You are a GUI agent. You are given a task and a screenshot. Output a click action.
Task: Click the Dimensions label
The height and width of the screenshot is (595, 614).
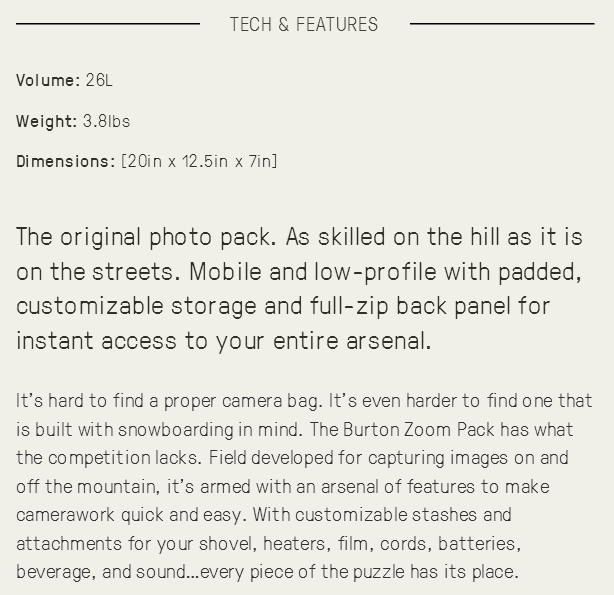66,161
